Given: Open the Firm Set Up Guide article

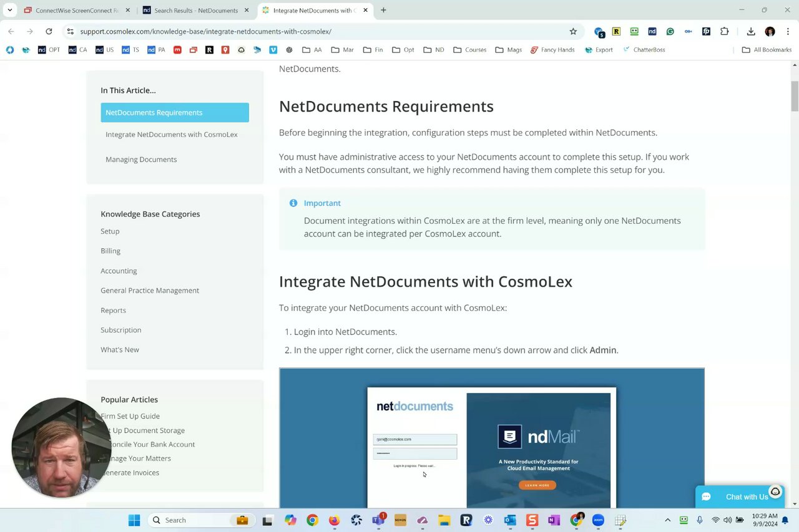Looking at the screenshot, I should tap(130, 416).
